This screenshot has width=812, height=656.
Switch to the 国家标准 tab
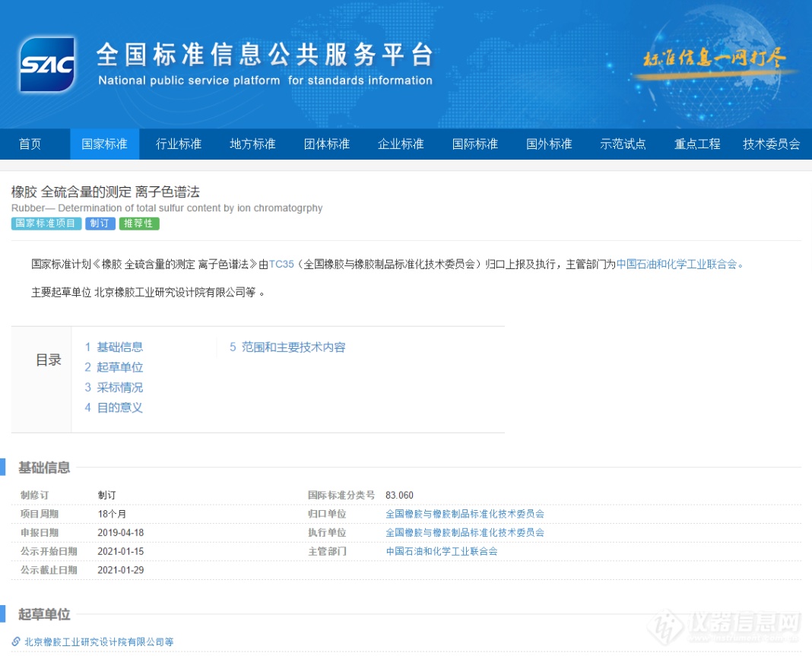click(x=104, y=144)
